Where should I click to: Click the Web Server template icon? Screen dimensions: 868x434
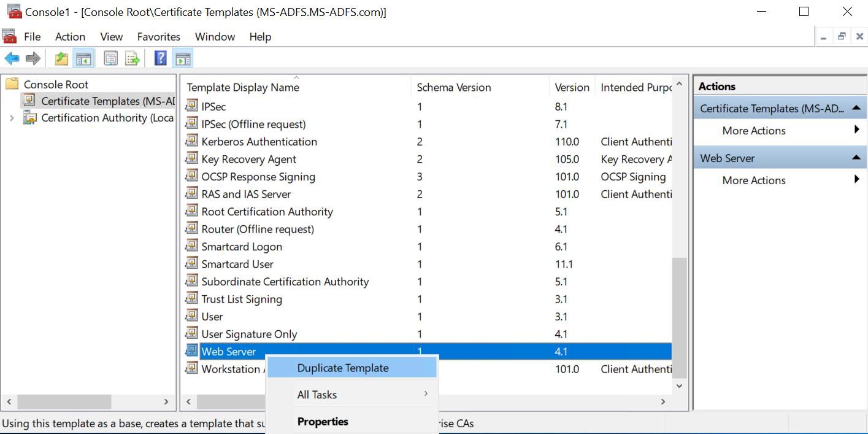coord(192,351)
